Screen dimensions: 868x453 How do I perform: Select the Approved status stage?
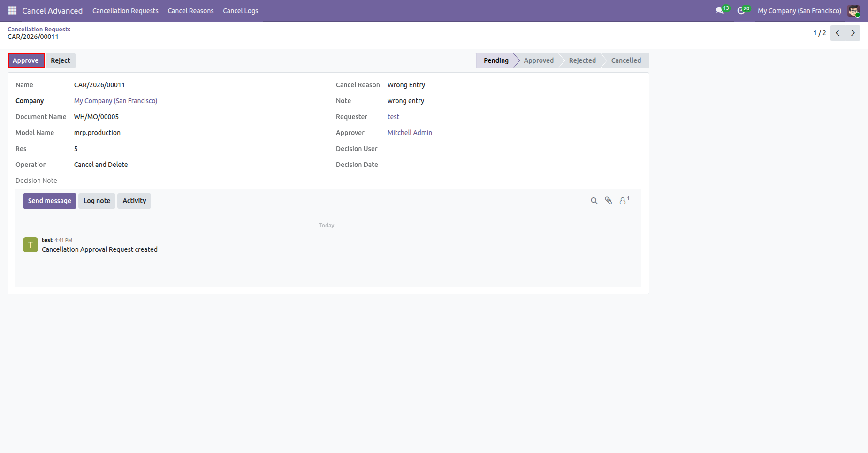click(539, 60)
